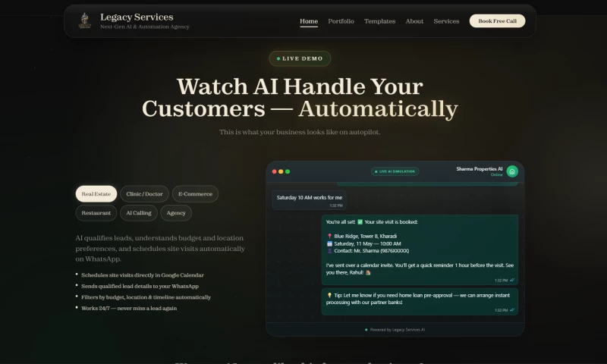Choose the E-Commerce demo pill
The width and height of the screenshot is (607, 364).
195,194
